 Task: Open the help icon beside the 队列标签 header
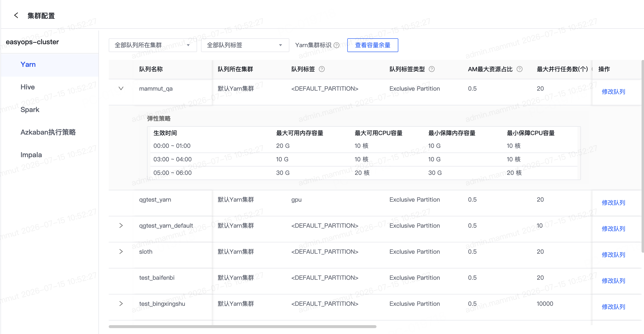click(322, 69)
